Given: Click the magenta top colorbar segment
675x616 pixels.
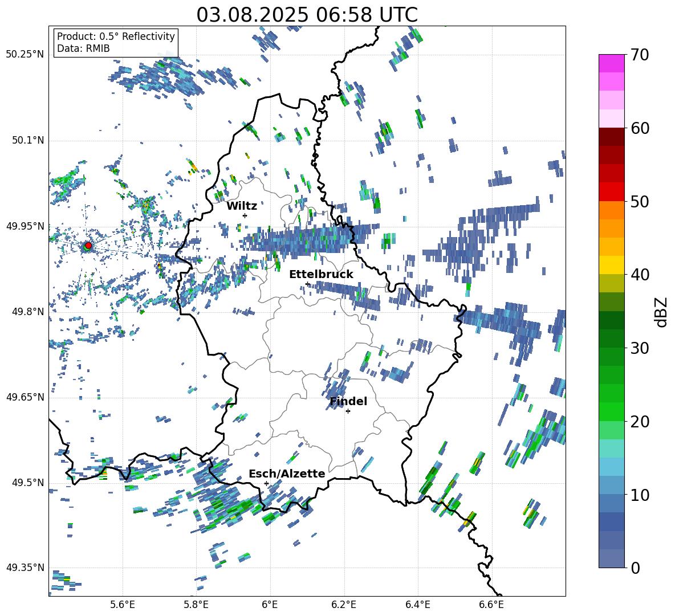Looking at the screenshot, I should 611,63.
